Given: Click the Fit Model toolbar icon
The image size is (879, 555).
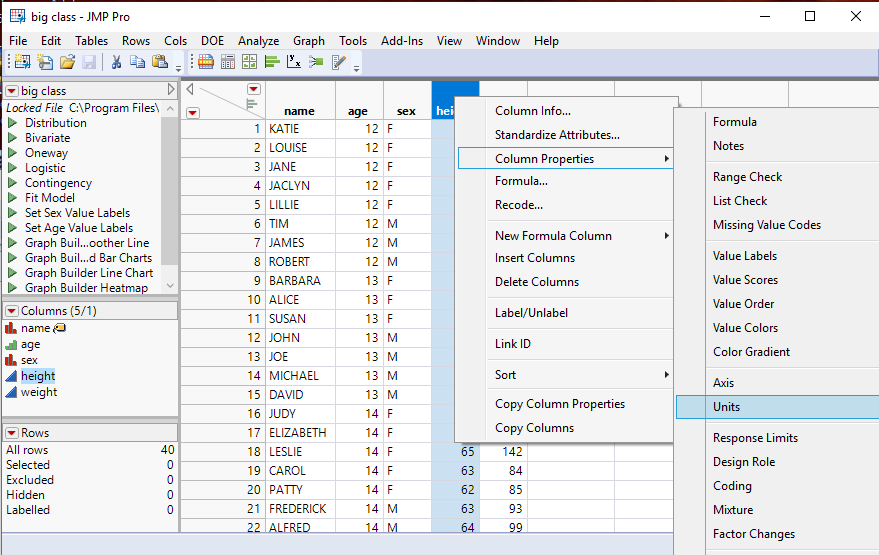Looking at the screenshot, I should (x=316, y=62).
